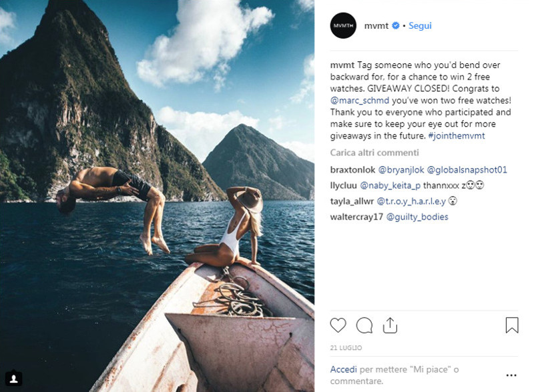
Task: Open the @globalsnapshot01 mention
Action: pos(467,170)
